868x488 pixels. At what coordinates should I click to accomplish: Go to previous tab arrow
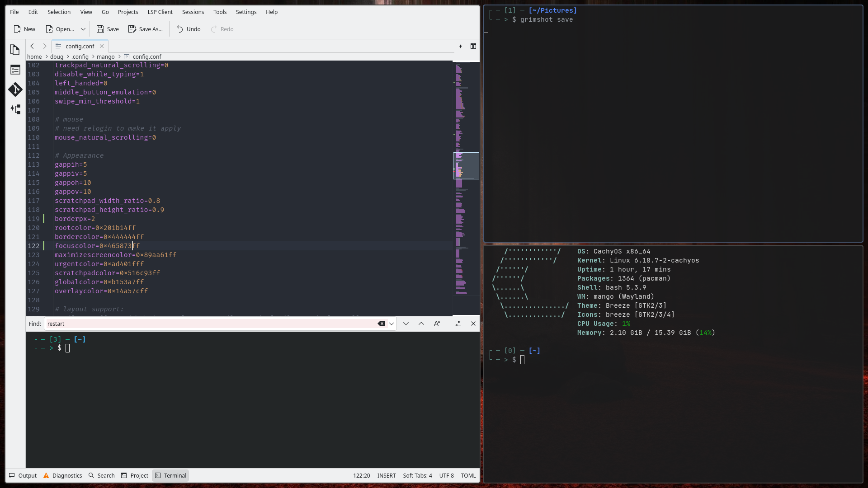pos(32,46)
